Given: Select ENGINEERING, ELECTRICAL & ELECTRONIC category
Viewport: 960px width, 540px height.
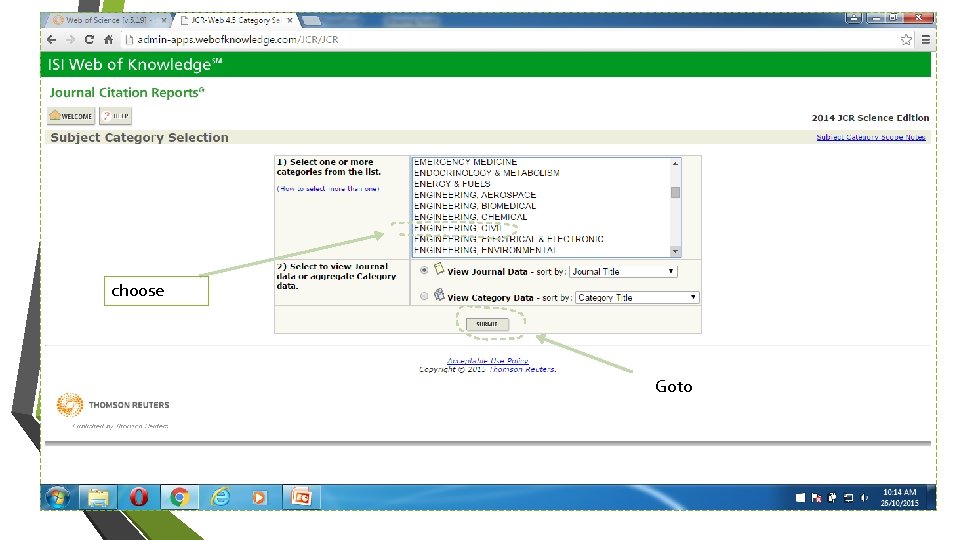Looking at the screenshot, I should click(509, 239).
